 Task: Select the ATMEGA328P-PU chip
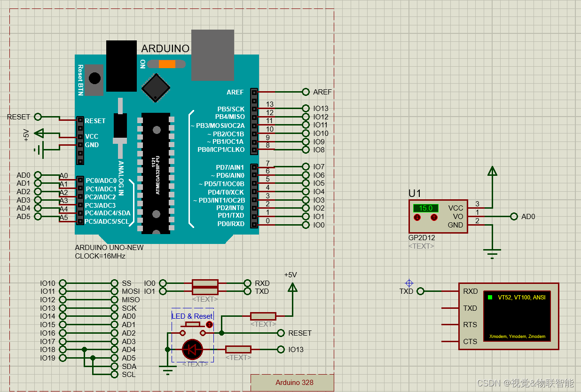pos(156,173)
